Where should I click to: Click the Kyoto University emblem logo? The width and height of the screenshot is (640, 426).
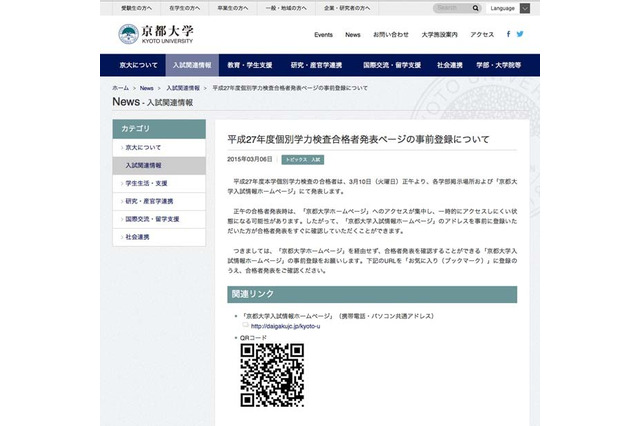[x=129, y=34]
